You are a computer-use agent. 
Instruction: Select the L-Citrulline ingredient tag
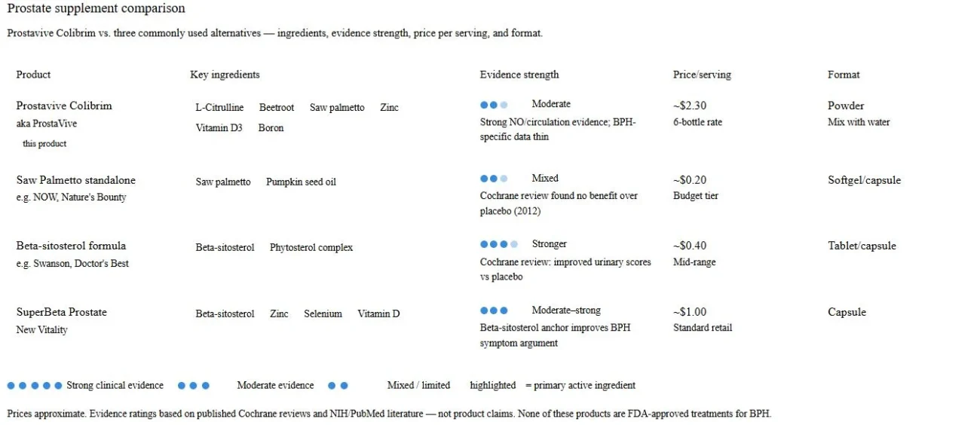coord(219,108)
